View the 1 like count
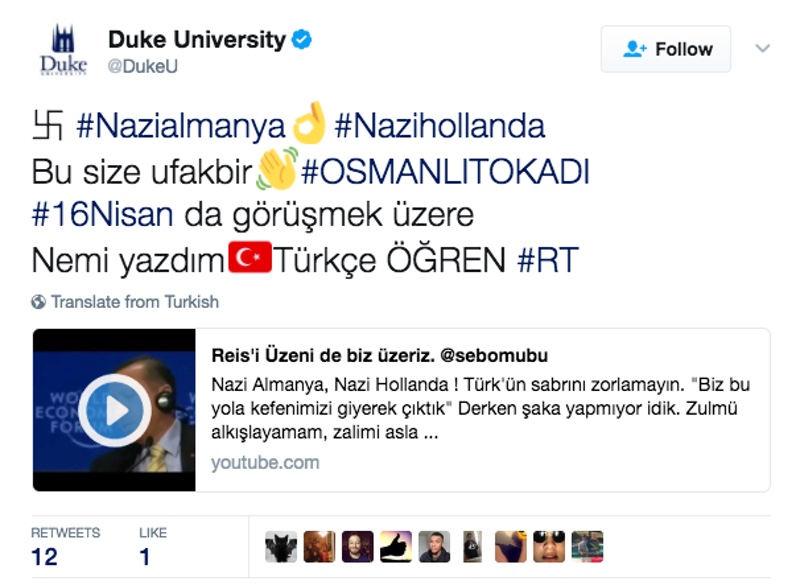 pos(153,547)
